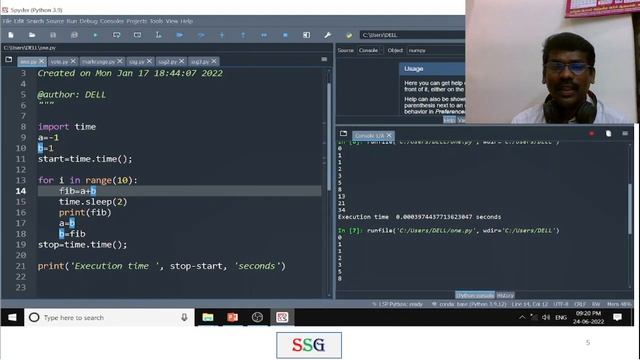
Task: Click the Mem usage status entry
Action: pos(619,304)
